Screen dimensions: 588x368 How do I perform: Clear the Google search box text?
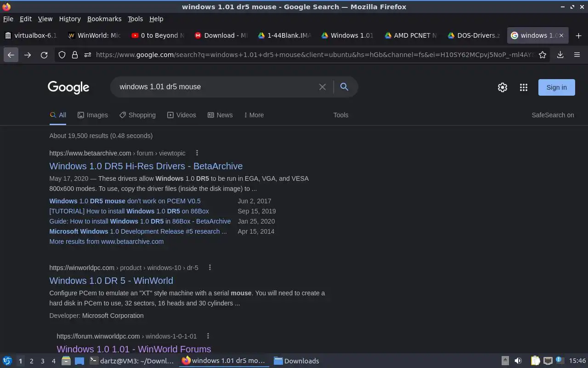click(322, 87)
